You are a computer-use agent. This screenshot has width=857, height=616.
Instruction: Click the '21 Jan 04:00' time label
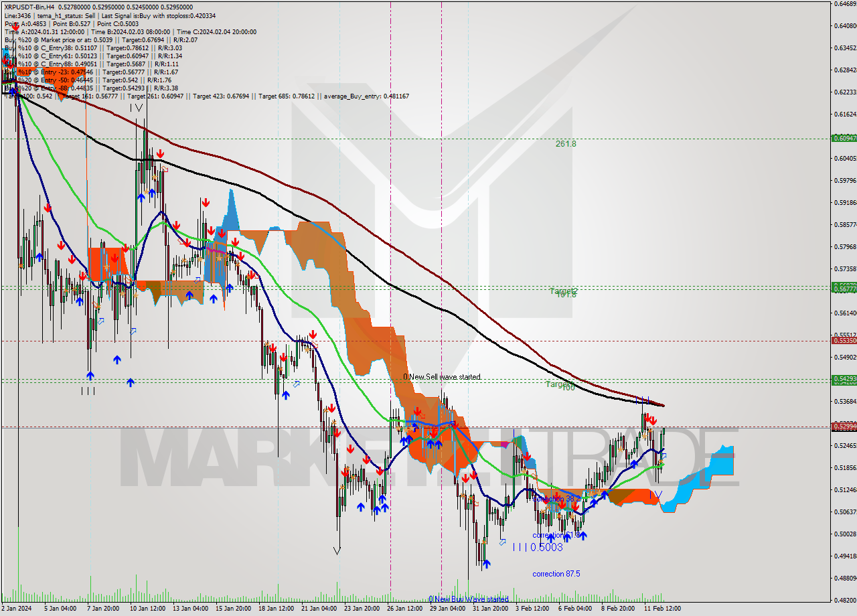319,609
